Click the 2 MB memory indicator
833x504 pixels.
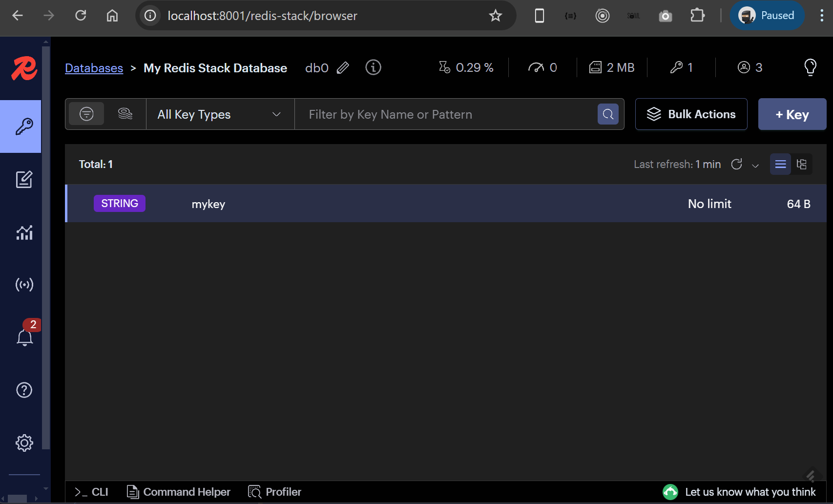click(611, 67)
